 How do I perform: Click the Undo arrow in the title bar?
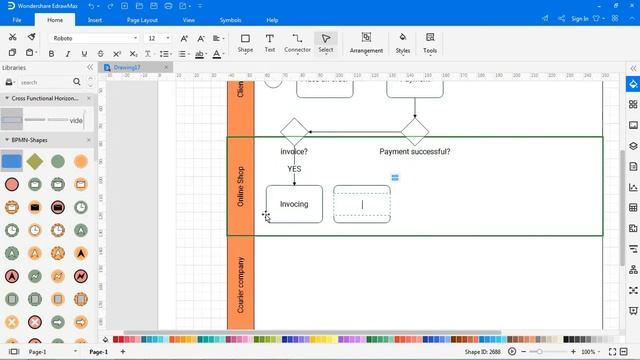tap(91, 6)
